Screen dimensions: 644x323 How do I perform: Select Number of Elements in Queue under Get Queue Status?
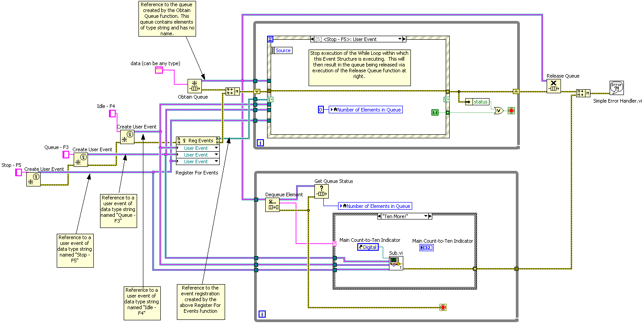click(x=375, y=206)
